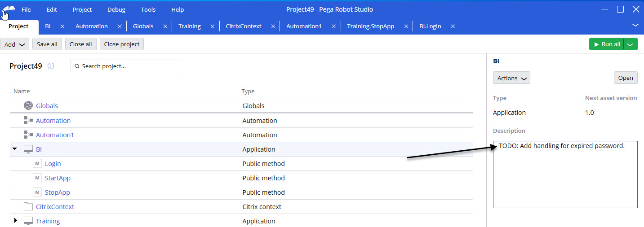Sort by the Name column header

(22, 91)
